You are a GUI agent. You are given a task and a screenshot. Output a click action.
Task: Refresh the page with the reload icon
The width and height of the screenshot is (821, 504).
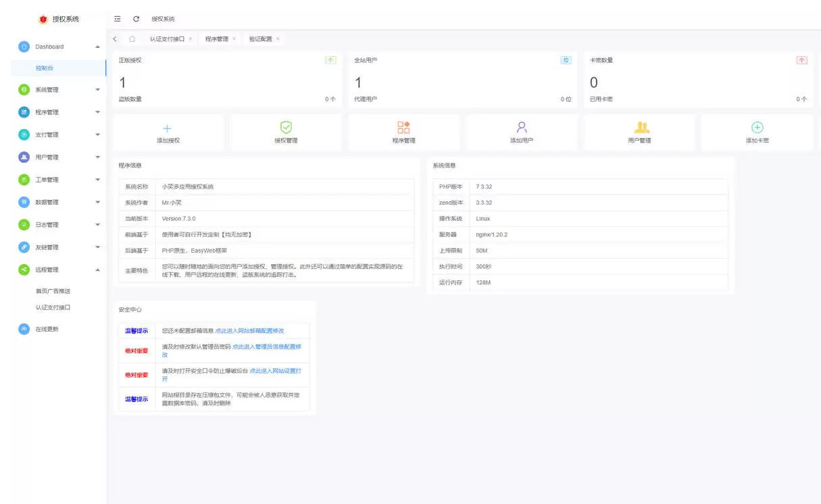(138, 19)
